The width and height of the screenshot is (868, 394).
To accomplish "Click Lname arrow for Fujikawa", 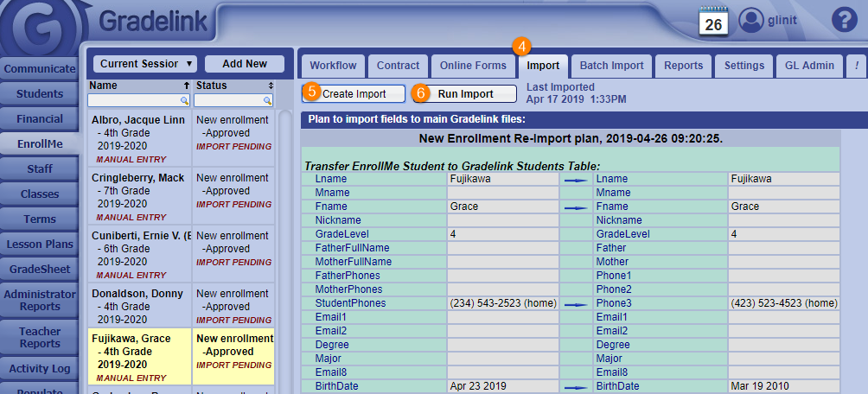I will pyautogui.click(x=575, y=180).
